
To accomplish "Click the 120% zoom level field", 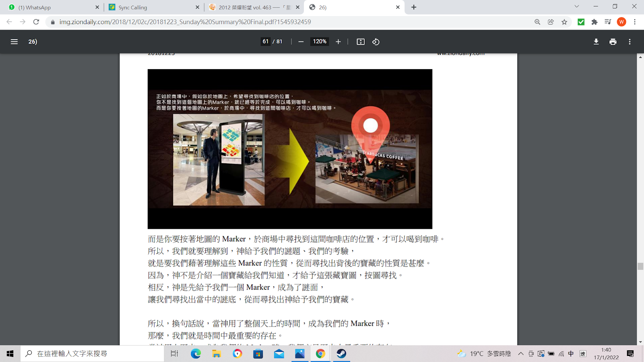I will click(x=320, y=41).
